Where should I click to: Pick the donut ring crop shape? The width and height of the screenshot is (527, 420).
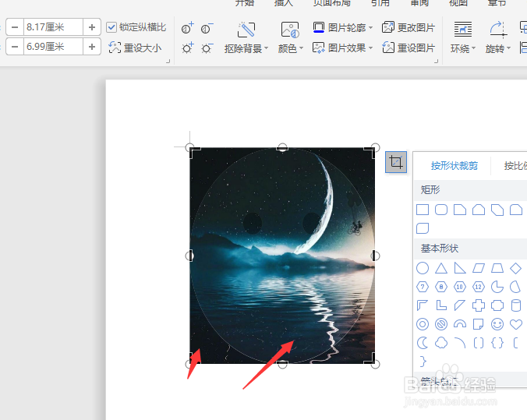[x=423, y=324]
